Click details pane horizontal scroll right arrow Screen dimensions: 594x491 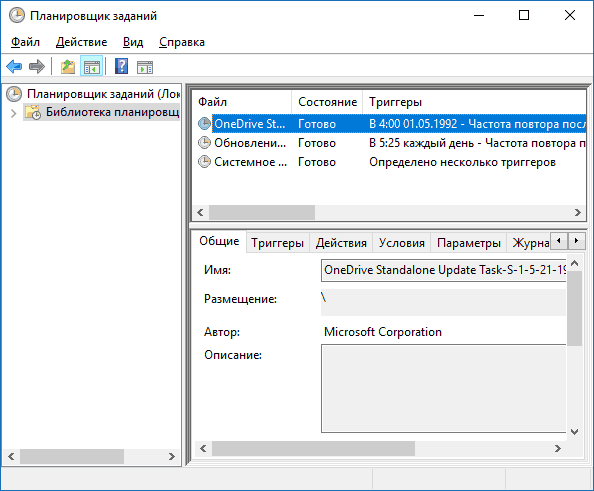coord(558,449)
